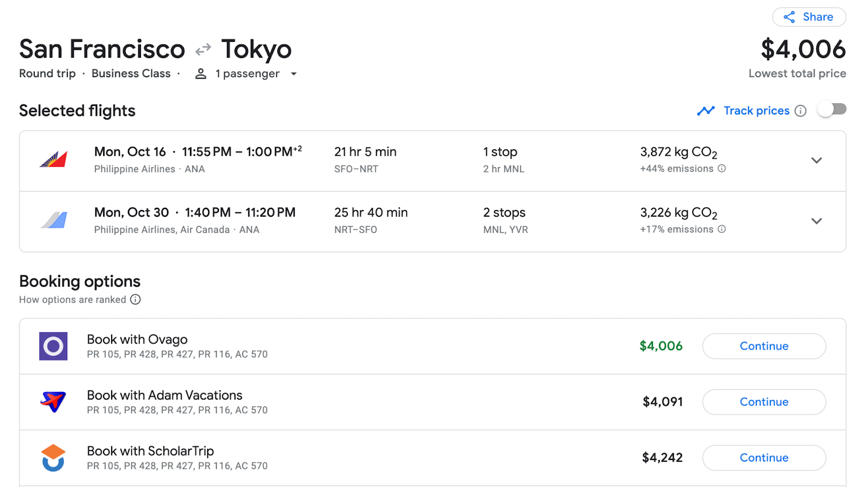This screenshot has height=487, width=868.
Task: Click 2 stops on return flight
Action: pos(505,213)
